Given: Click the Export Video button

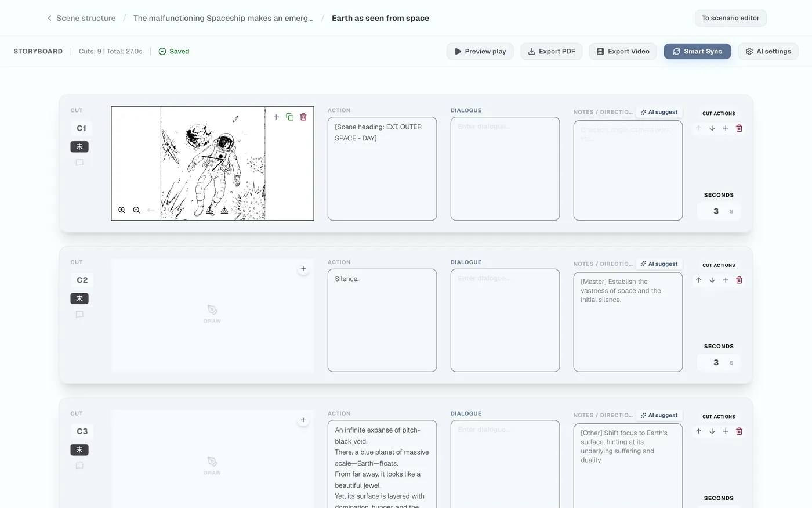Looking at the screenshot, I should point(623,51).
